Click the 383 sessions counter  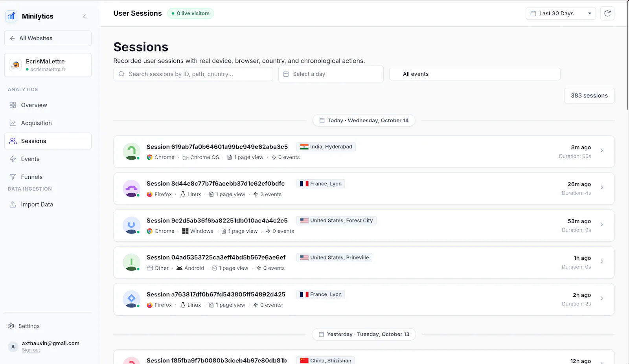coord(589,96)
